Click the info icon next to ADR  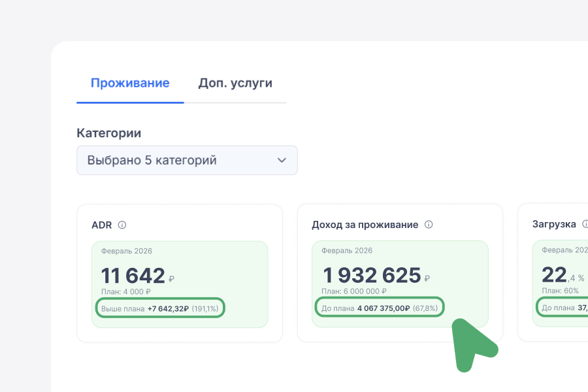click(x=122, y=225)
